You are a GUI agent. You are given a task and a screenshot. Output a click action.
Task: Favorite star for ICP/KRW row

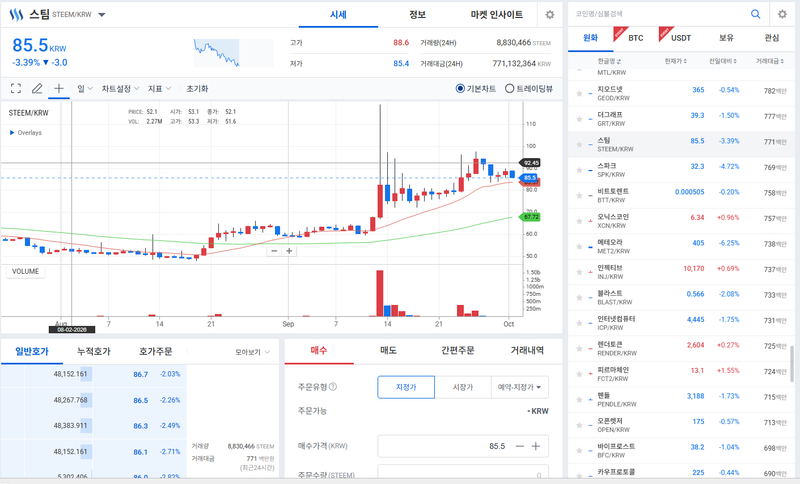click(x=579, y=323)
